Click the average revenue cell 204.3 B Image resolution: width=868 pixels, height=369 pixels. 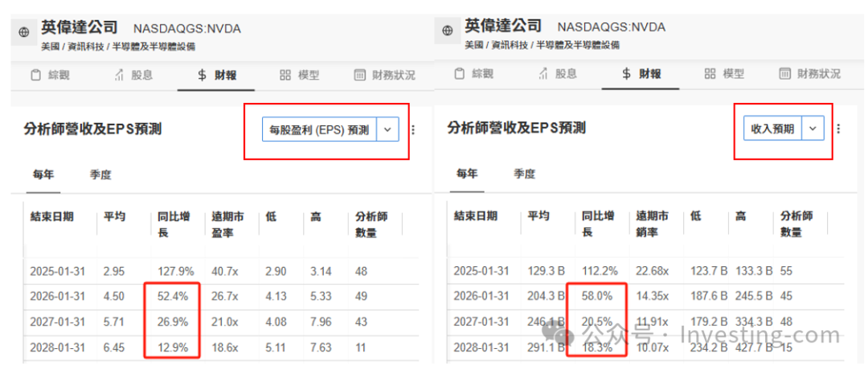click(545, 297)
